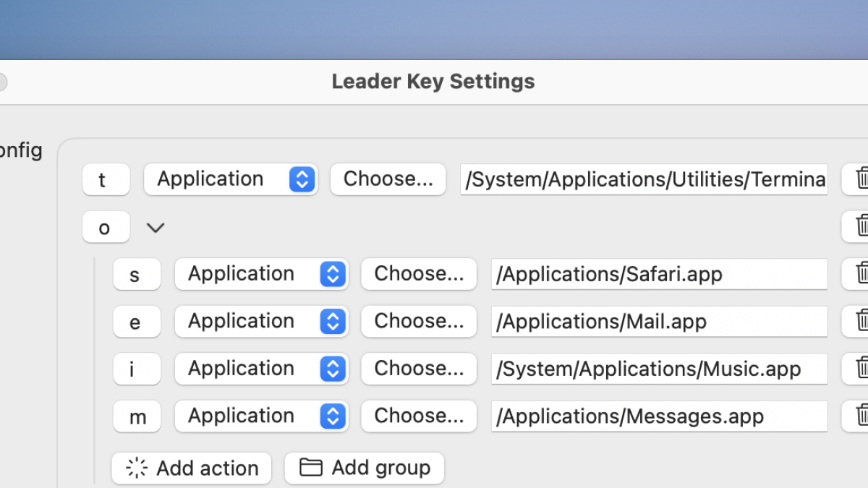This screenshot has width=868, height=488.
Task: Edit the 'o' group key field
Action: tap(106, 227)
